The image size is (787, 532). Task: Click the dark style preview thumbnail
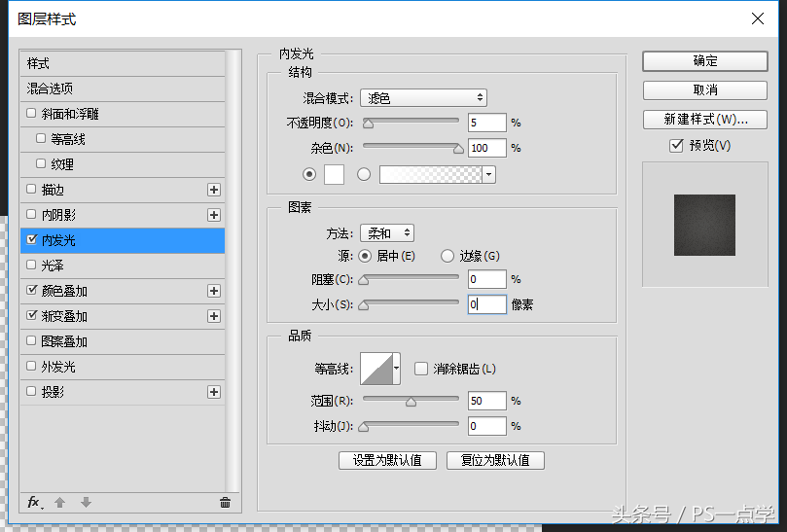tap(704, 225)
